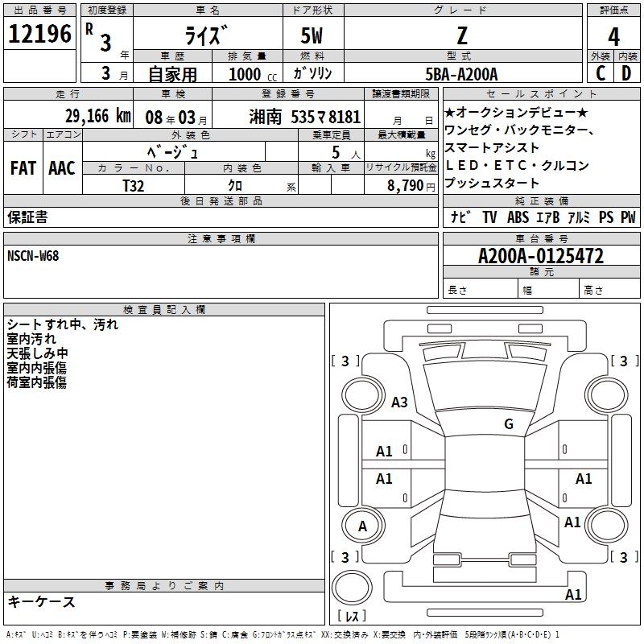Screen dimensions: 644x644
Task: Click the 車台番号 header
Action: pyautogui.click(x=541, y=238)
